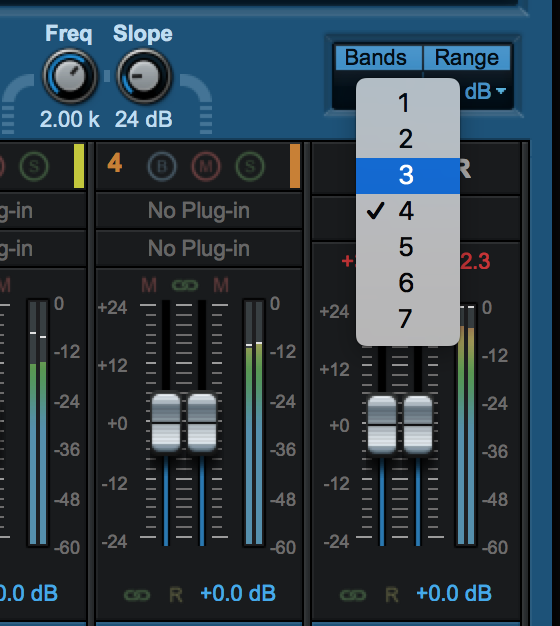Image resolution: width=560 pixels, height=626 pixels.
Task: Open the Range dB dropdown arrow
Action: tap(501, 91)
